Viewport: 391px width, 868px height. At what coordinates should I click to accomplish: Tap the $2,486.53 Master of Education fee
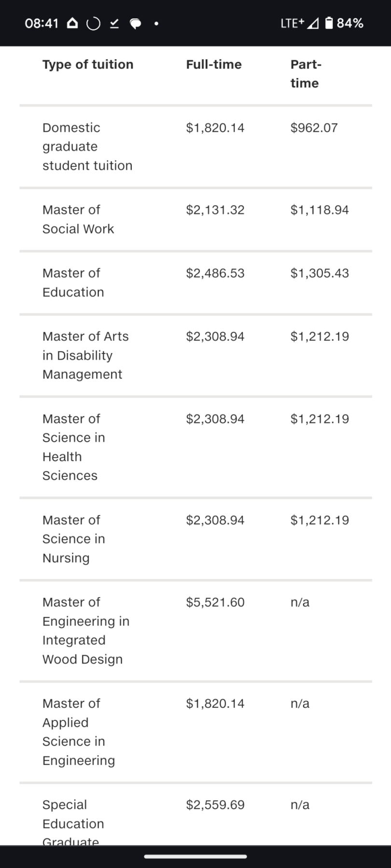click(215, 273)
